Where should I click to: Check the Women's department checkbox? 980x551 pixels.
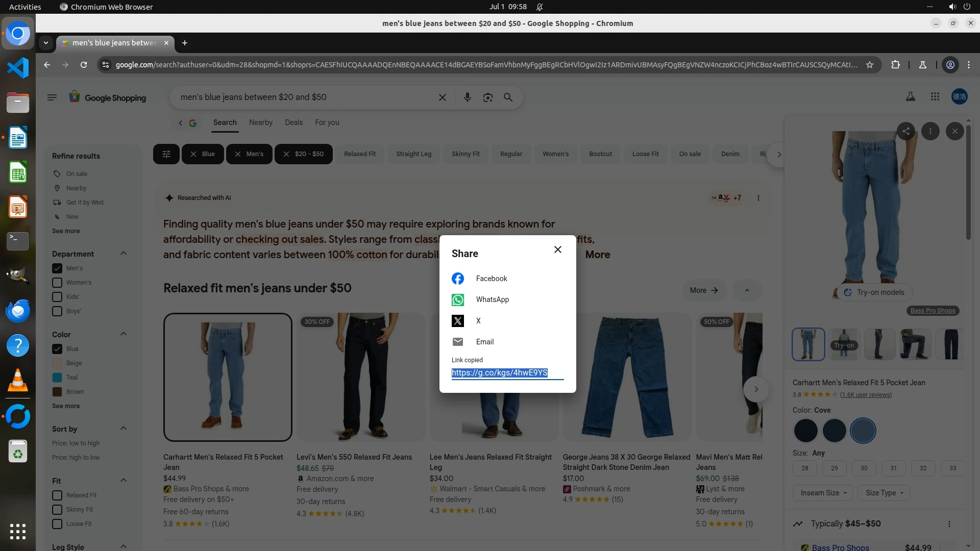click(57, 283)
